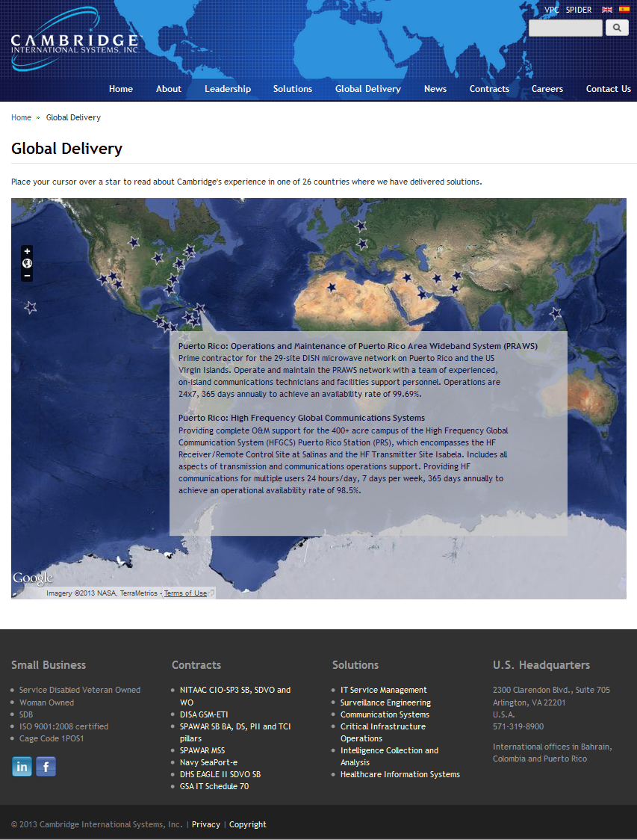Select the Puerto Rico star with the callout
Image resolution: width=637 pixels, height=840 pixels.
click(199, 309)
